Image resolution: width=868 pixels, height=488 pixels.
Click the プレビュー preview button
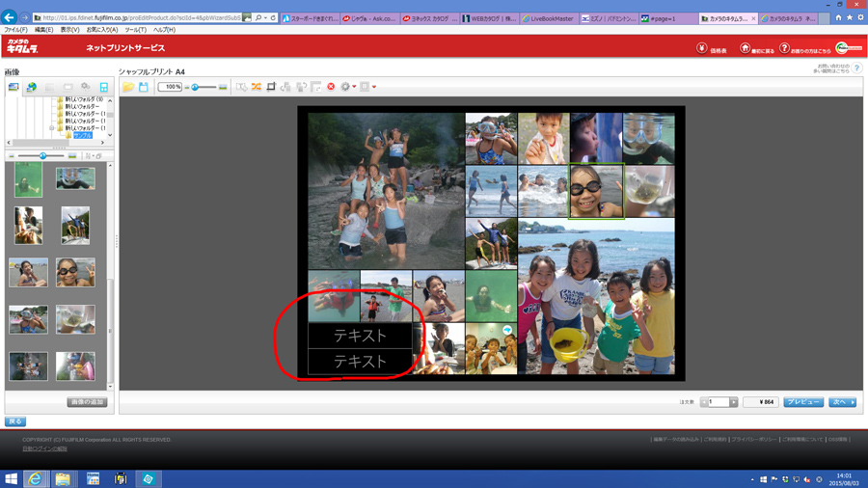(802, 402)
